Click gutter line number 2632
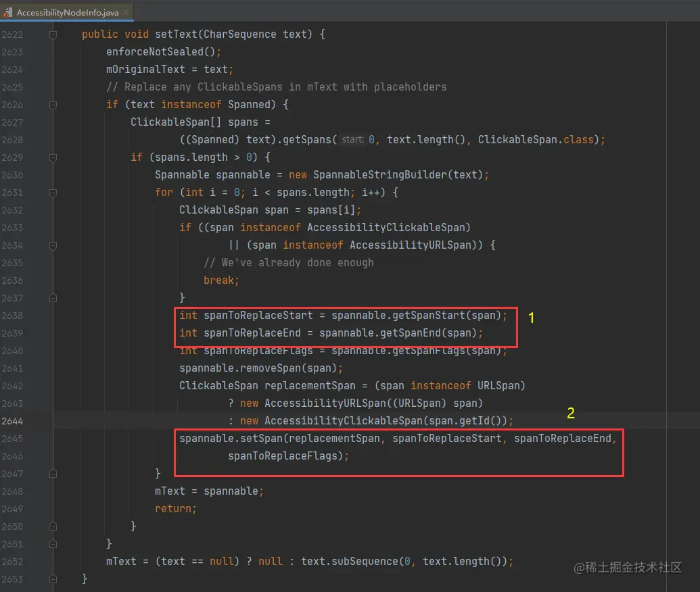 [x=12, y=210]
